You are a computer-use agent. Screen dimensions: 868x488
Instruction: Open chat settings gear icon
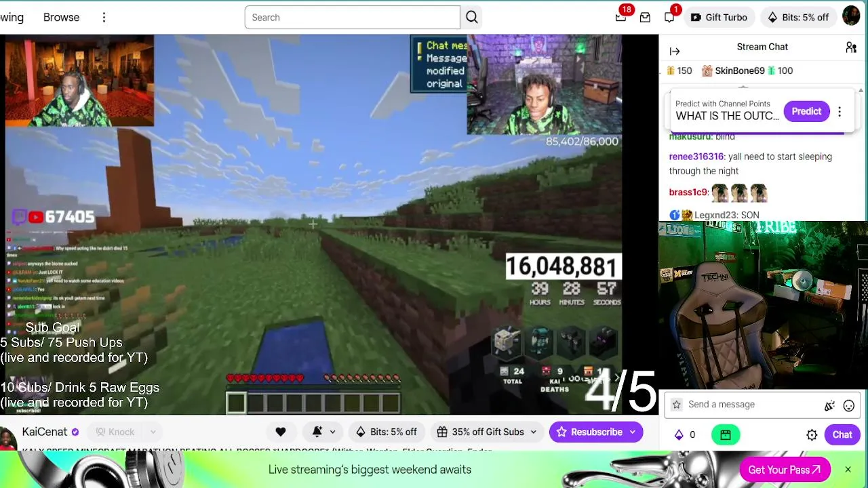point(812,435)
